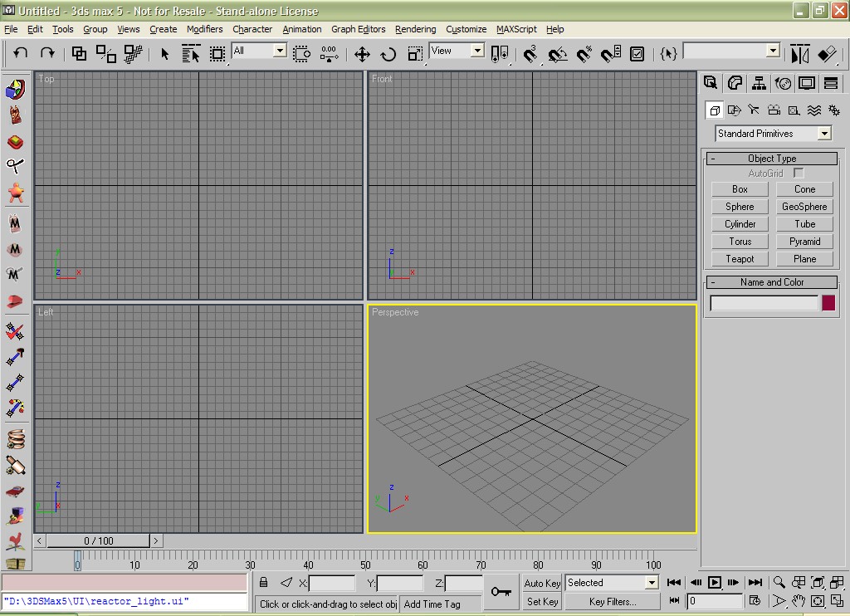Enable the AutoGrid checkbox
The width and height of the screenshot is (850, 616).
coord(799,173)
